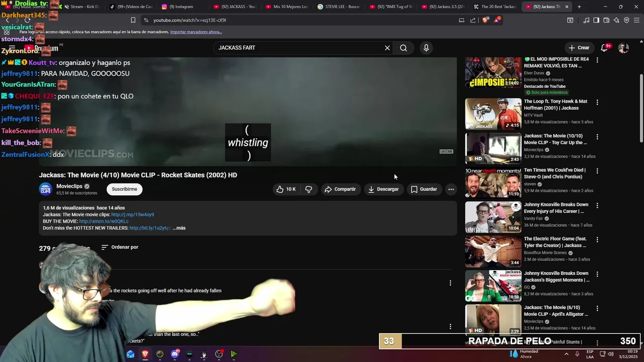Open the j.mp/15w4oy9 description link

pyautogui.click(x=132, y=215)
